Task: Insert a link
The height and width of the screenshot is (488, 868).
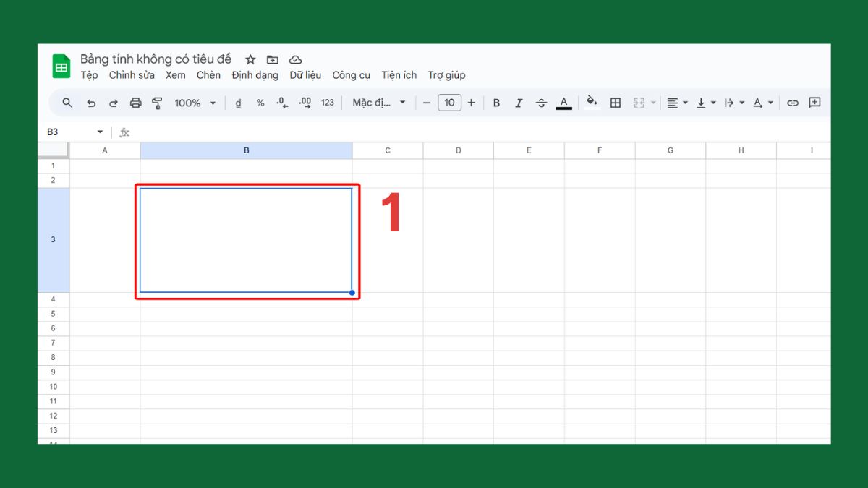Action: [792, 102]
